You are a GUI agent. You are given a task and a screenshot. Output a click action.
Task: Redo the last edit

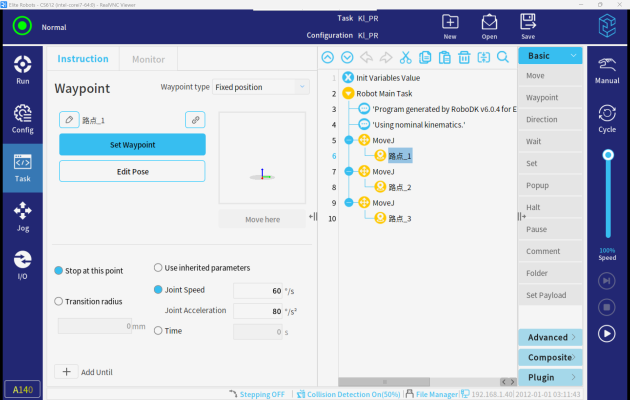coord(386,57)
